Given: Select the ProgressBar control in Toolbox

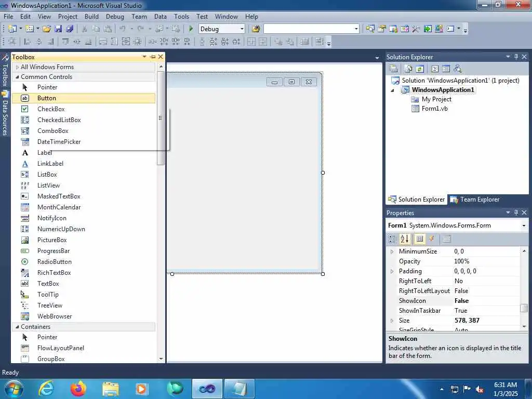Looking at the screenshot, I should [x=84, y=251].
